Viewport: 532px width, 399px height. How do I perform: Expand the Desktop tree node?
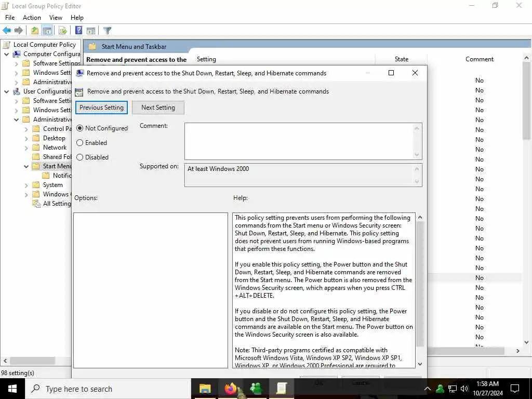coord(26,138)
